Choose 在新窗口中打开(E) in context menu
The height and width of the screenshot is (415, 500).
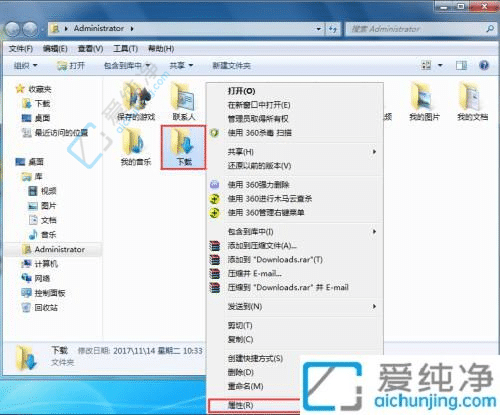(x=295, y=105)
